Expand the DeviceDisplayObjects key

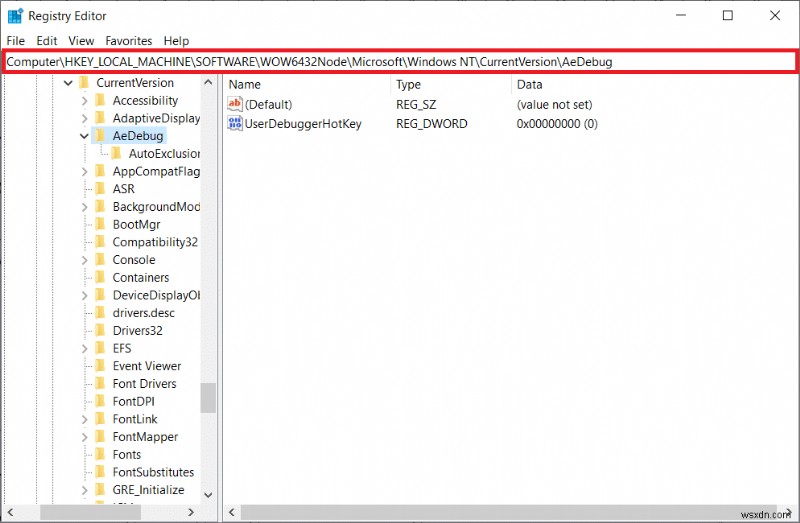(x=84, y=295)
